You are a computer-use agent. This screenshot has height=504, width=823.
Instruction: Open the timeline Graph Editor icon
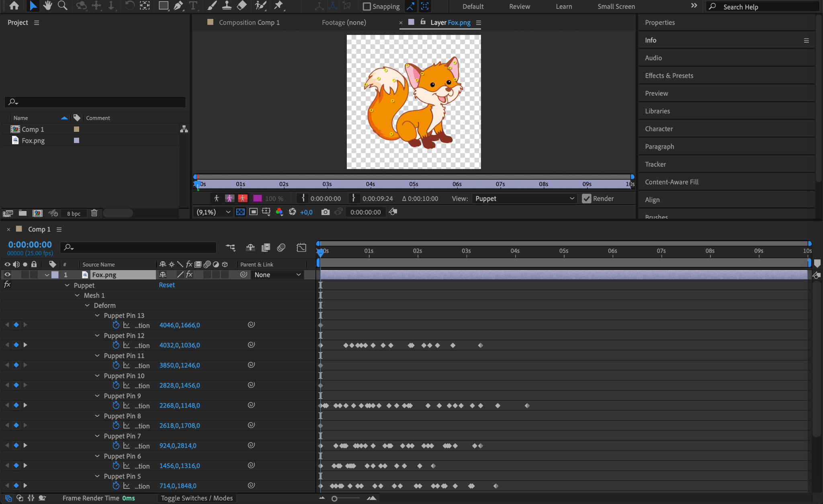301,248
